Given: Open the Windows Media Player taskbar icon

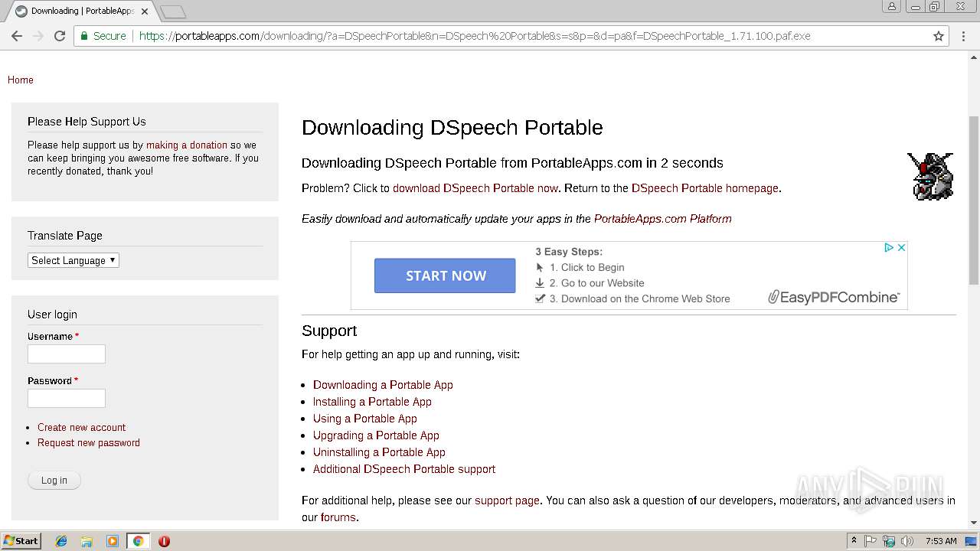Looking at the screenshot, I should 113,541.
